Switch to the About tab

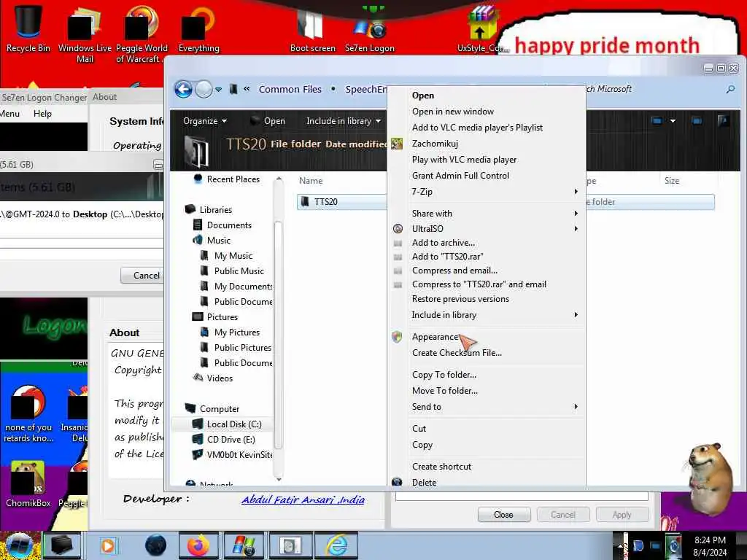click(x=104, y=97)
